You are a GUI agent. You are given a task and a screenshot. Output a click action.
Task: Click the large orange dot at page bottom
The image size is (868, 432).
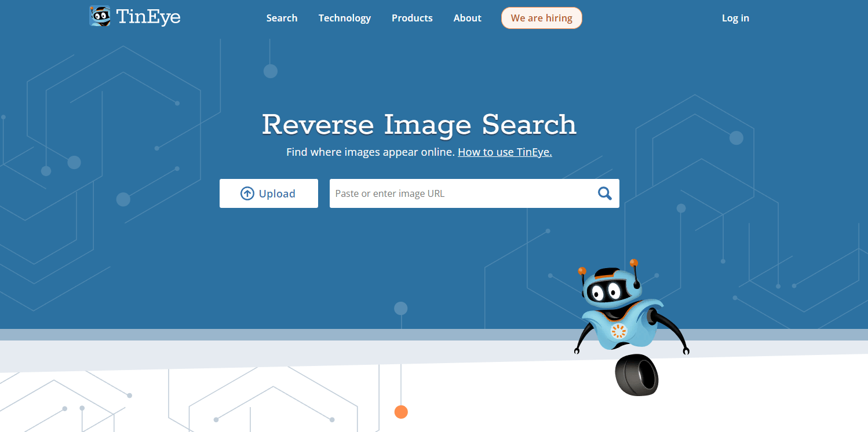(401, 412)
